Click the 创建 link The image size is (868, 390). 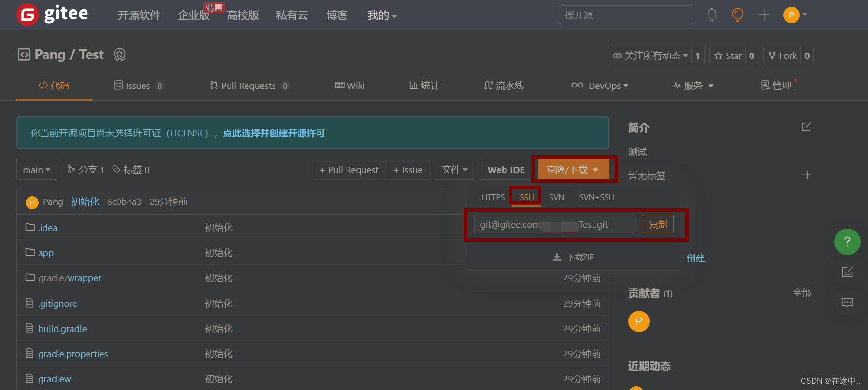pyautogui.click(x=696, y=258)
